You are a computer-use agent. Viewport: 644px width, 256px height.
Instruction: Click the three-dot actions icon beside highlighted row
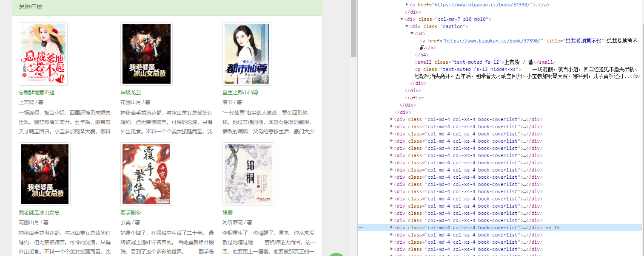[361, 228]
